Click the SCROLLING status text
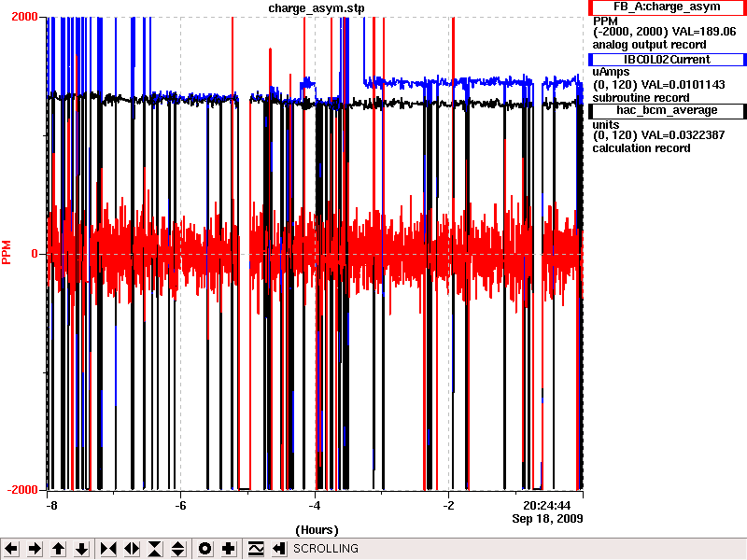Viewport: 747px width, 560px height. 326,549
